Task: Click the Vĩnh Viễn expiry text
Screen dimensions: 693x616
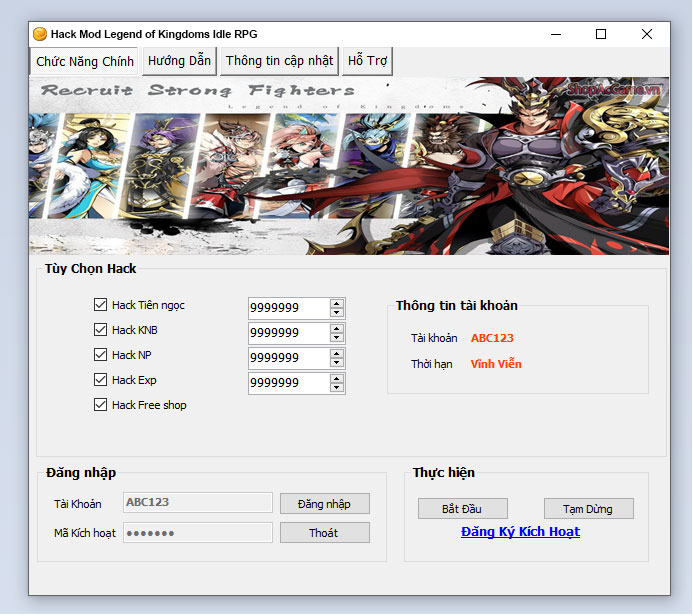Action: tap(496, 364)
